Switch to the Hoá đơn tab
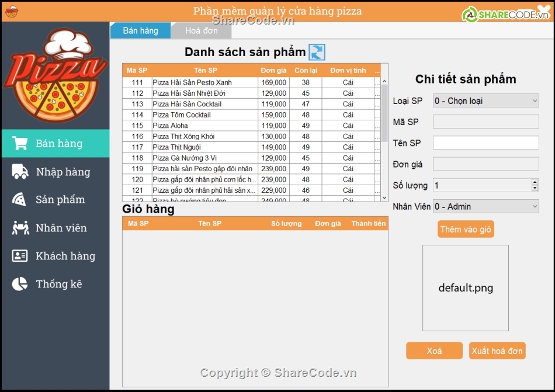 coord(201,31)
